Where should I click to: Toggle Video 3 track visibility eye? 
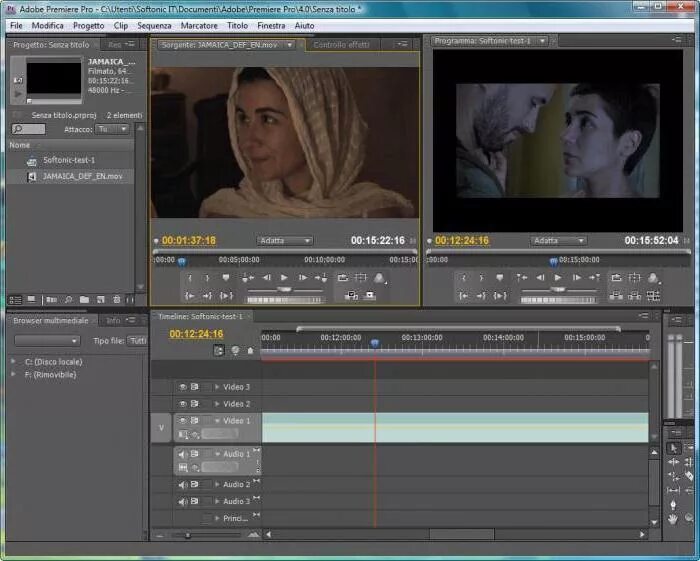[183, 387]
